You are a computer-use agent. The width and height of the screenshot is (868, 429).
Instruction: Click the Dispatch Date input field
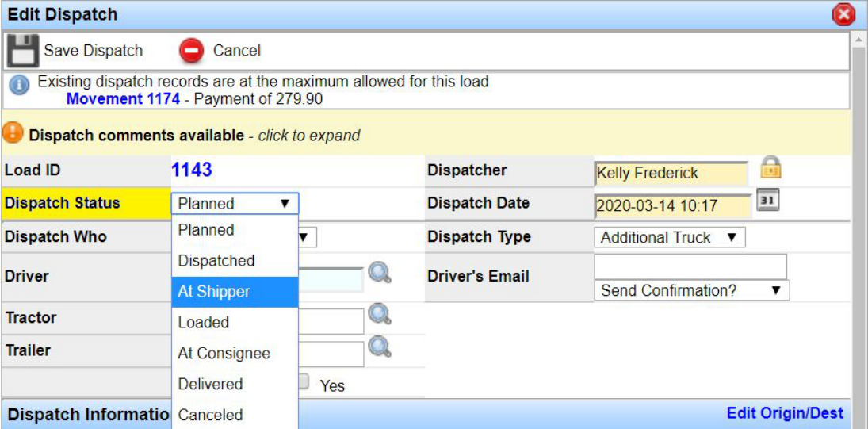673,205
